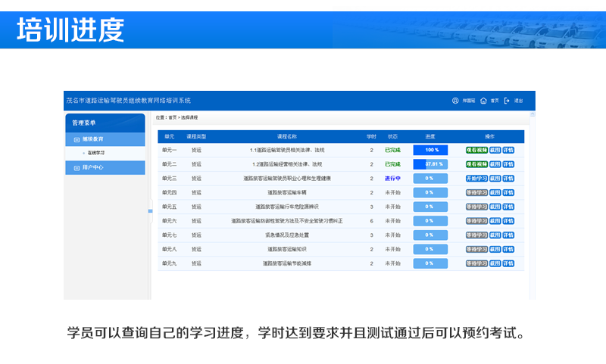Click the scrollbar up arrow at right

[533, 116]
